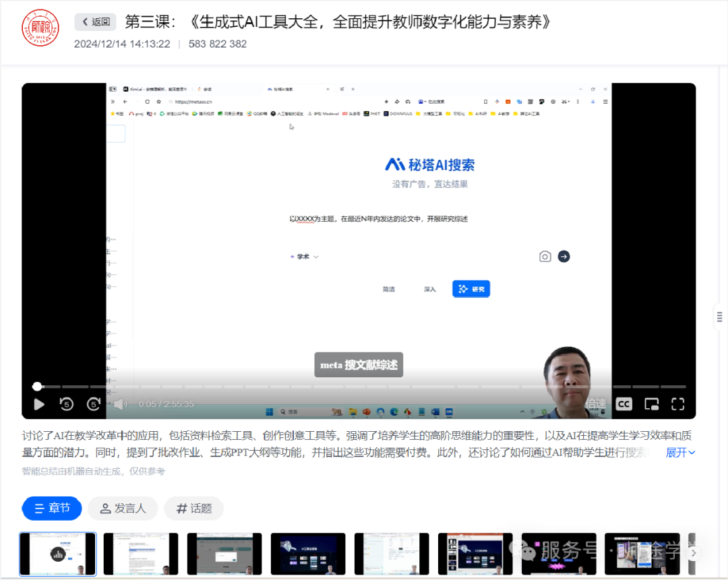
Task: Switch to the 话题 tab
Action: click(x=193, y=509)
